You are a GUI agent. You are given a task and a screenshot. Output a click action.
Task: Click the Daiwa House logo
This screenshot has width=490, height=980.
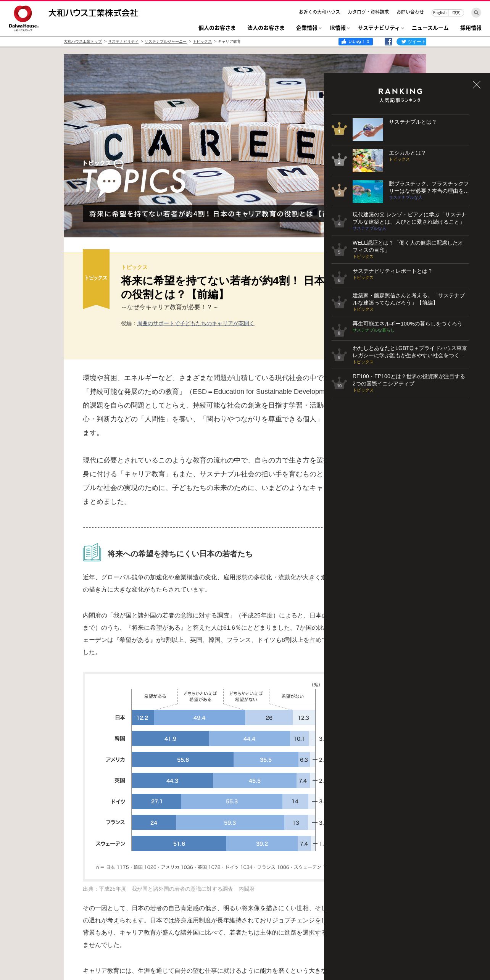23,18
